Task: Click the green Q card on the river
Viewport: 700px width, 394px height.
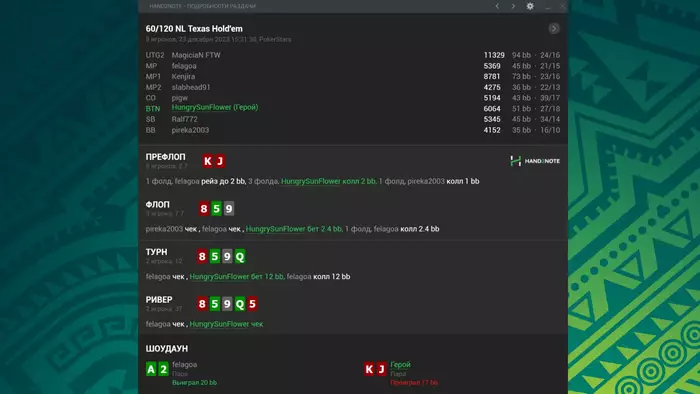Action: [x=240, y=304]
